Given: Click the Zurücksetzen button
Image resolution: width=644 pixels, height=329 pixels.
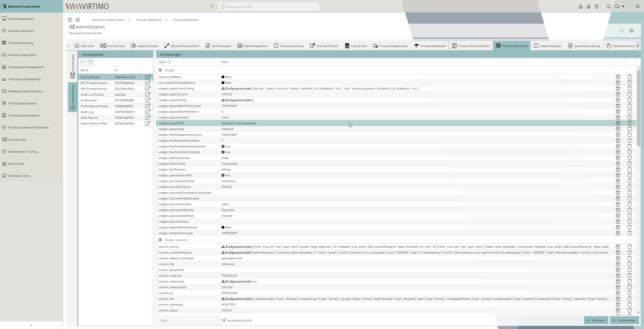Looking at the screenshot, I should [624, 320].
